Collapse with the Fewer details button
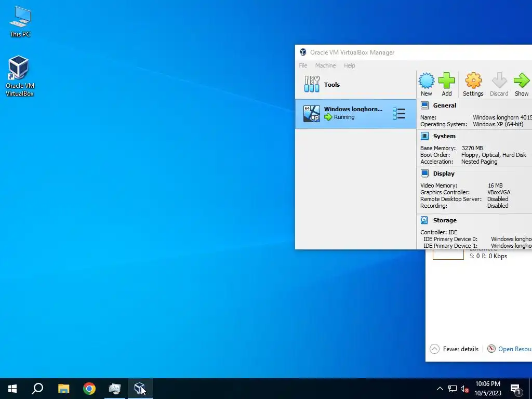This screenshot has width=532, height=399. [454, 349]
